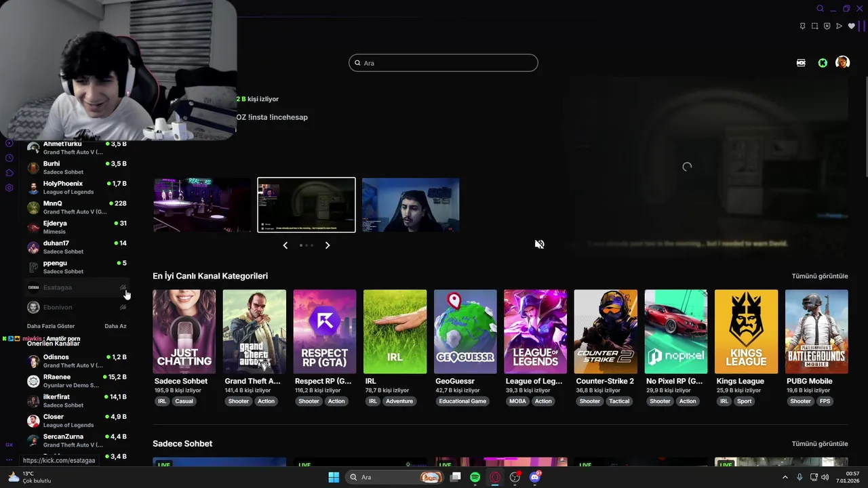
Task: Click GX corner icon in sidebar
Action: [x=9, y=445]
